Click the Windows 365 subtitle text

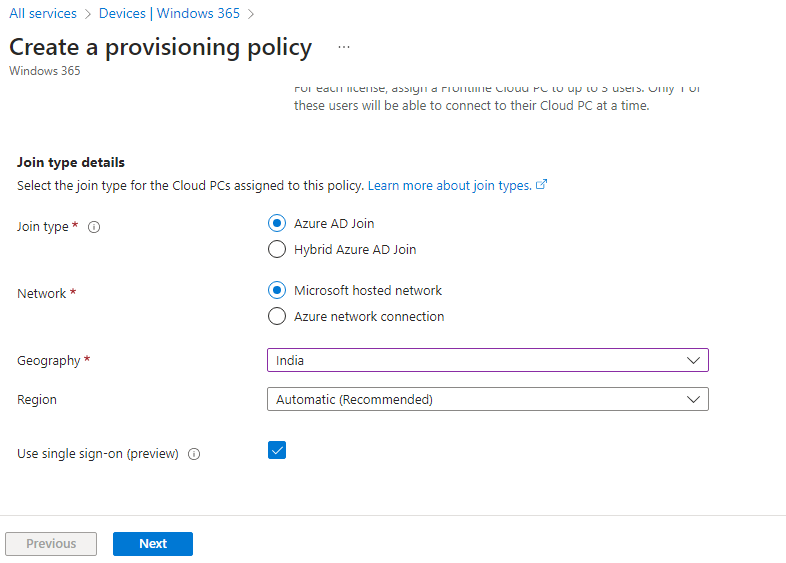45,71
